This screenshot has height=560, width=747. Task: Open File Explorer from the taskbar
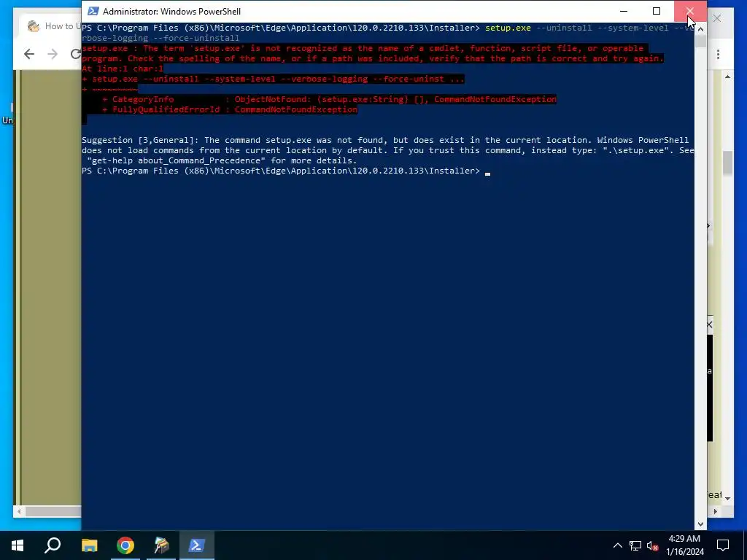pos(89,545)
